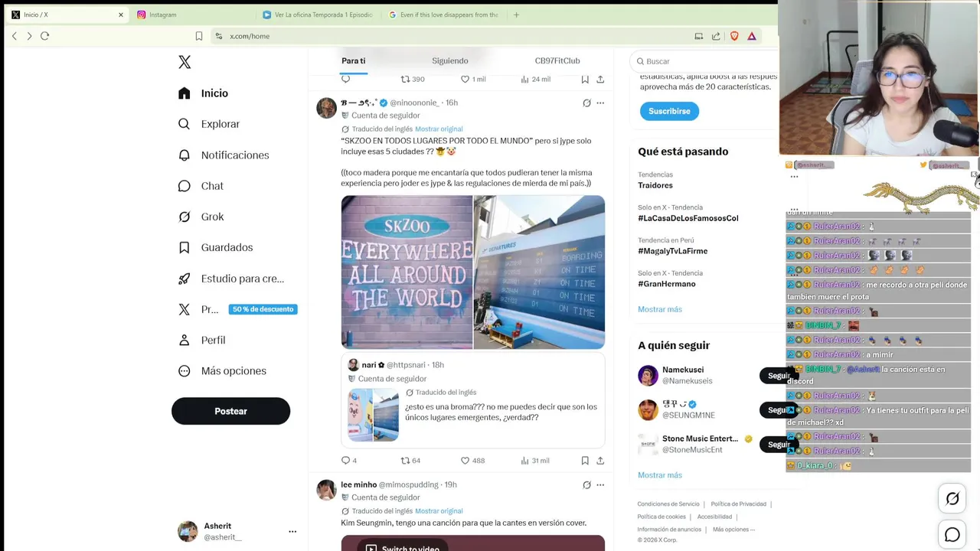Click the X logo in the sidebar
Viewport: 980px width, 551px height.
[185, 62]
